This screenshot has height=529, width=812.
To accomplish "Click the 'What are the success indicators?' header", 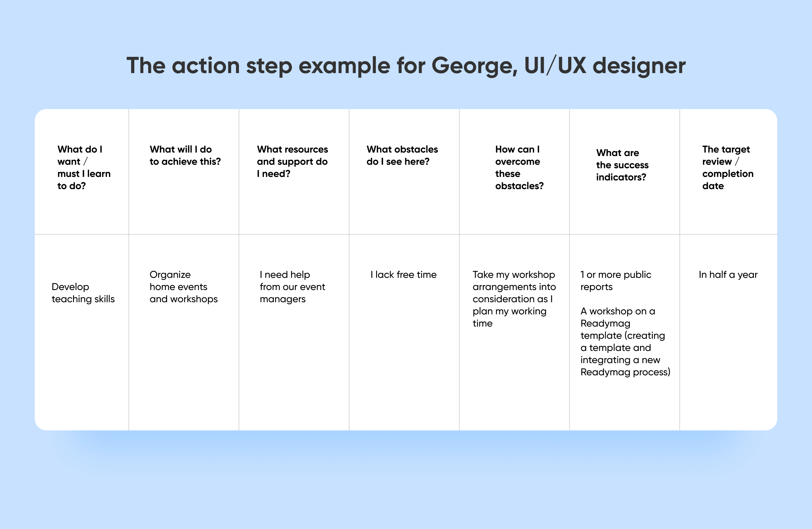I will (x=622, y=165).
